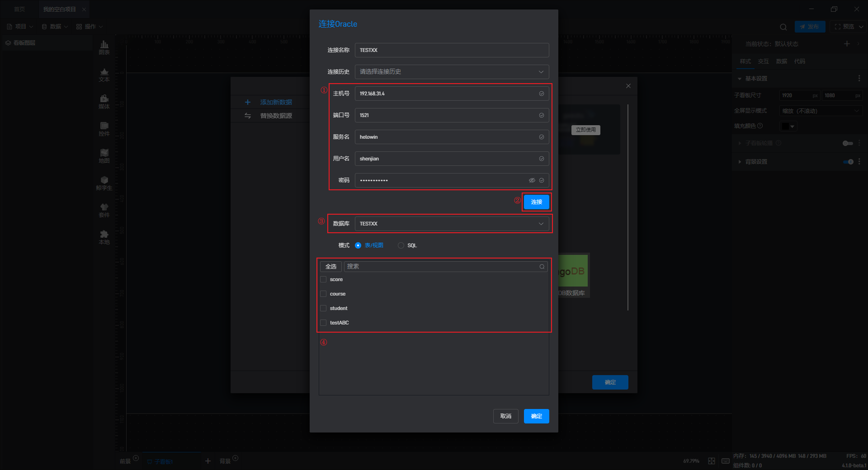Open the more options for 基本设置
This screenshot has width=868, height=470.
[859, 79]
